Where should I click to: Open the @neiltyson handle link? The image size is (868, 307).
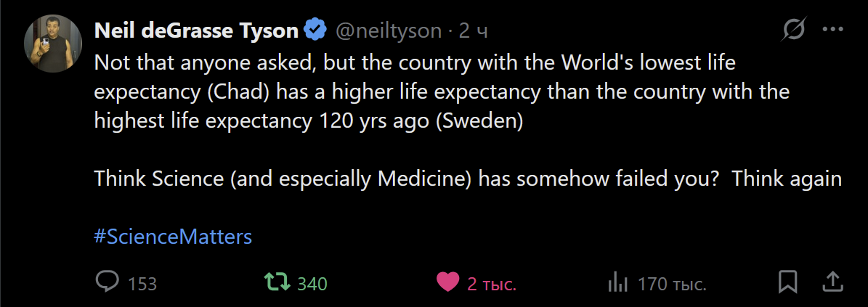tap(388, 30)
